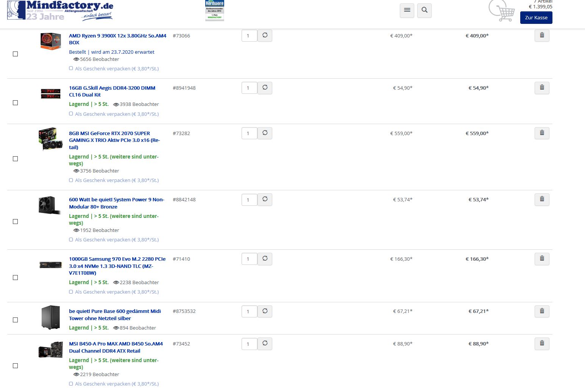Click article number #73066
This screenshot has height=392, width=585.
tap(181, 36)
